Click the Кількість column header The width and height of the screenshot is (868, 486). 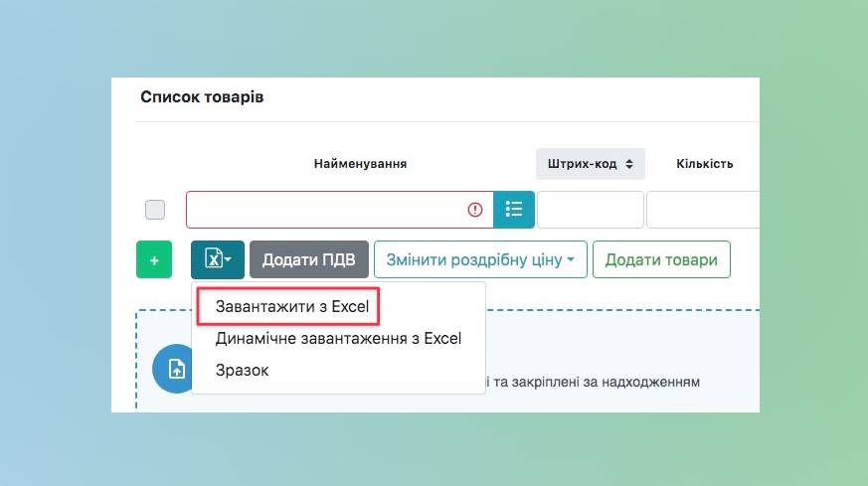tap(704, 163)
